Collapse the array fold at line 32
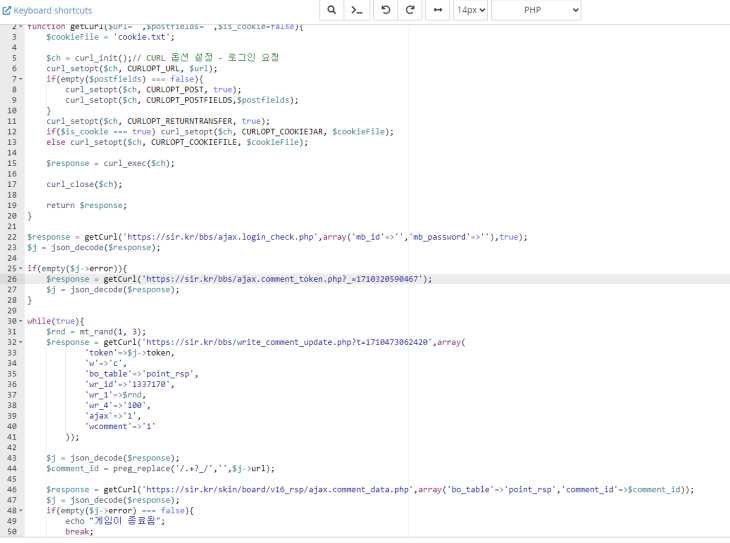Viewport: 730px width, 543px height. coord(20,342)
